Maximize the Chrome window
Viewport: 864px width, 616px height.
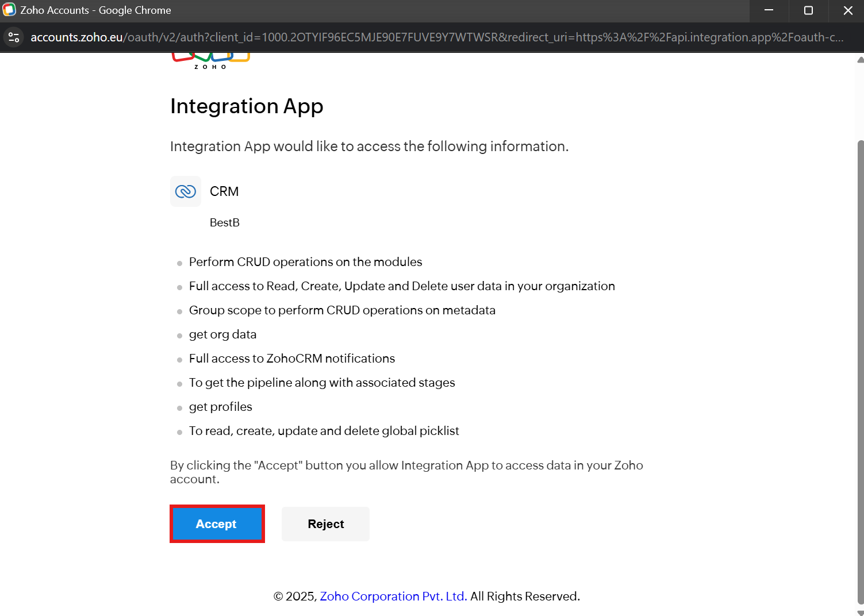(808, 10)
